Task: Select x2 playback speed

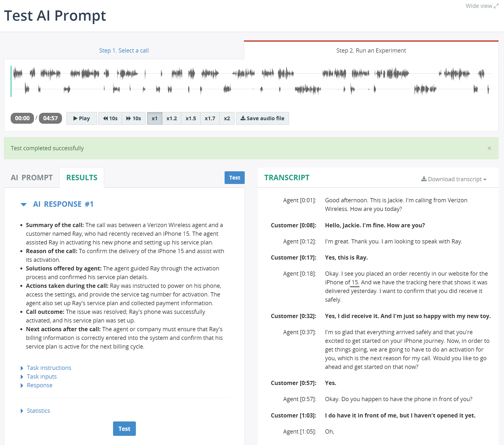Action: 227,118
